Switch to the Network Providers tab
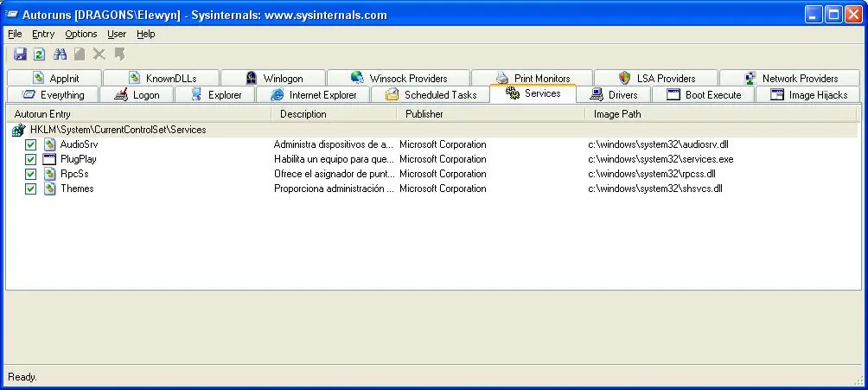This screenshot has width=868, height=390. tap(790, 78)
